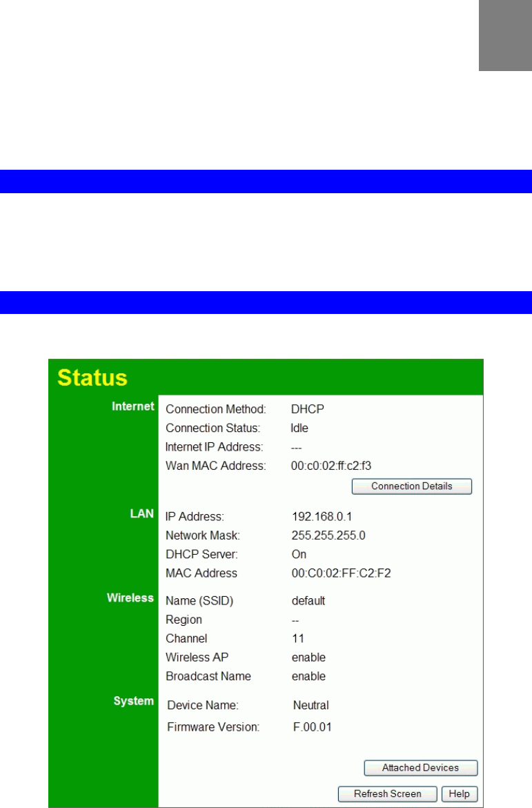Select the Device Name value Neutral
Image resolution: width=532 pixels, height=808 pixels.
[x=311, y=705]
